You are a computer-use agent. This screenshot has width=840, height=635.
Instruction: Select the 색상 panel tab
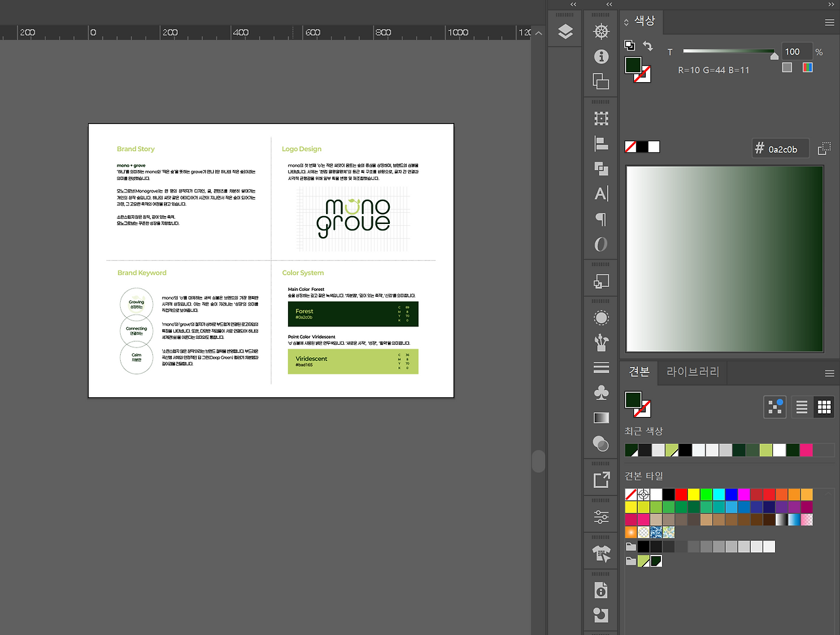click(x=644, y=21)
